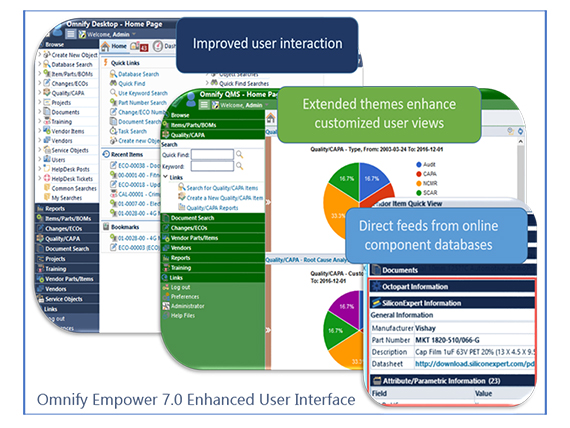Expand Changes/ECOs node in Desktop Browse tree
This screenshot has height=428, width=570.
(40, 83)
